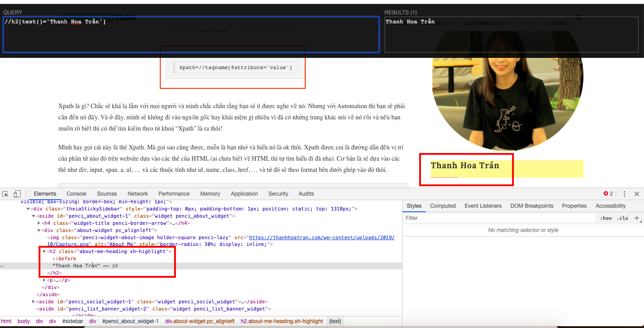Toggle the .cls element classes button
644x328 pixels.
pos(622,218)
